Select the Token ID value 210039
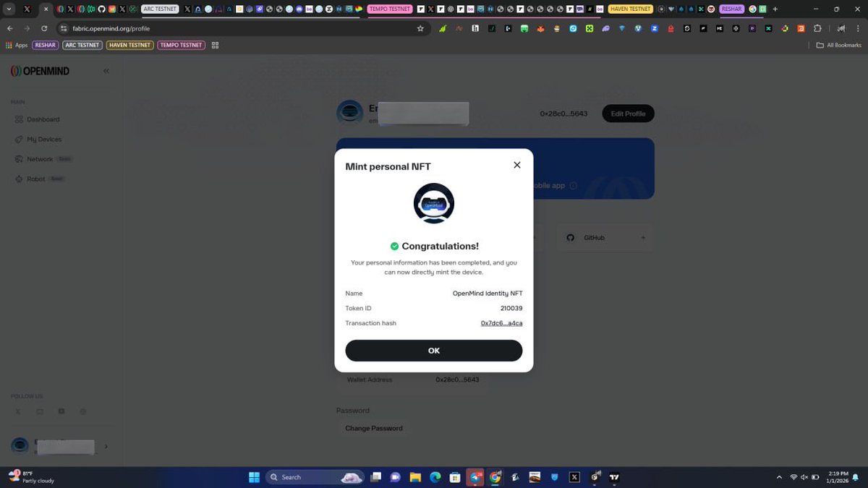The height and width of the screenshot is (488, 868). tap(511, 308)
